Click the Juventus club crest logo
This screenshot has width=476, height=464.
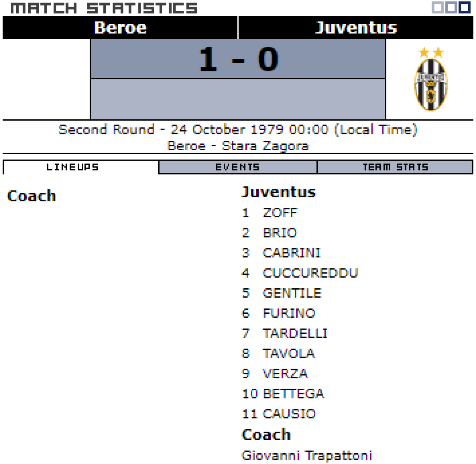pyautogui.click(x=430, y=79)
